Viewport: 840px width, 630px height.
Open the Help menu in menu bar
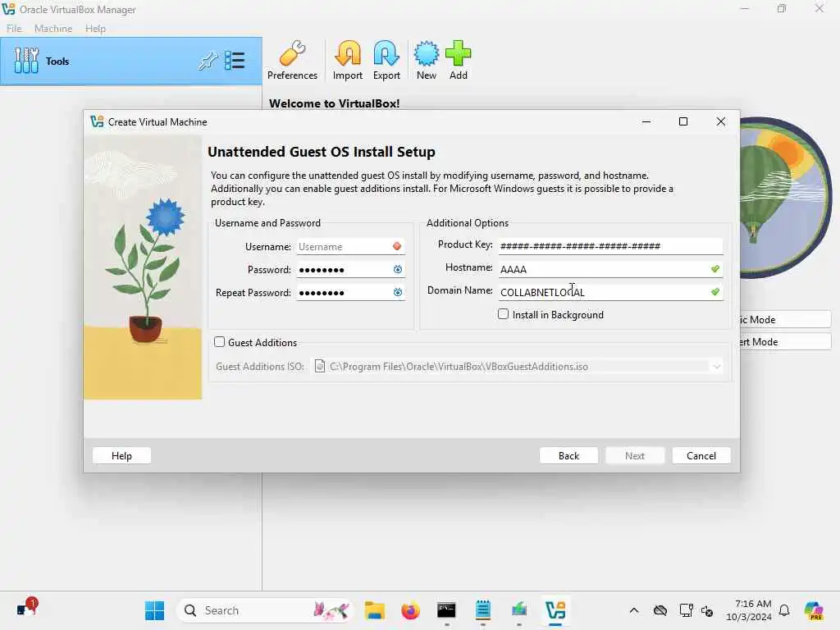[95, 29]
